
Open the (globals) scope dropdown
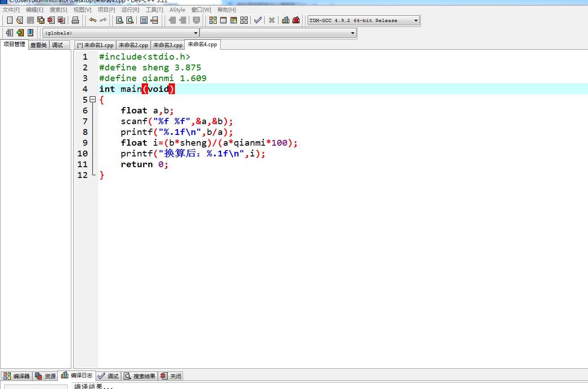pyautogui.click(x=121, y=33)
